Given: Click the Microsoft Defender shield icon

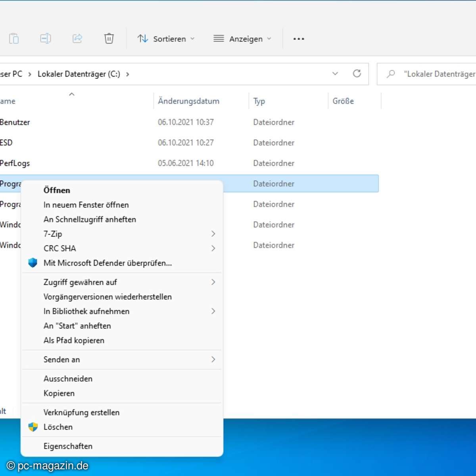Looking at the screenshot, I should [33, 263].
